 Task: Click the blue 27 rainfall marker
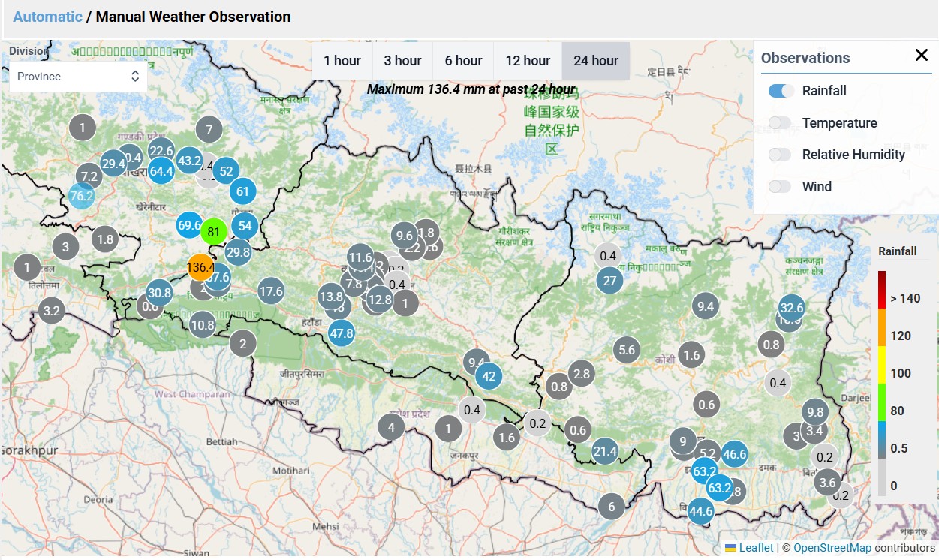[610, 281]
